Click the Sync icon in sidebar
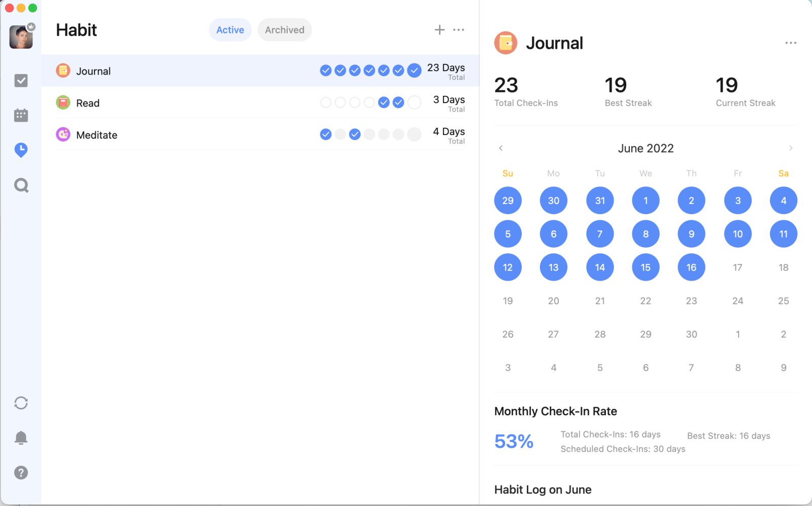Screen dimensions: 812x506 click(x=21, y=403)
